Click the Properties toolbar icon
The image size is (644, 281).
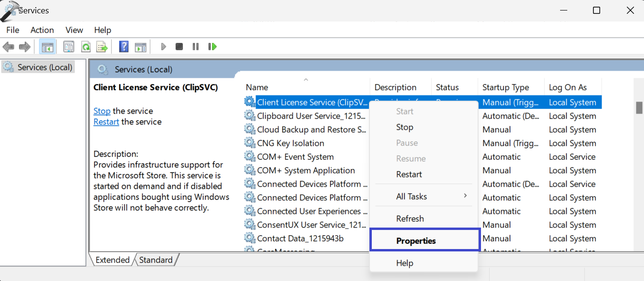click(69, 47)
